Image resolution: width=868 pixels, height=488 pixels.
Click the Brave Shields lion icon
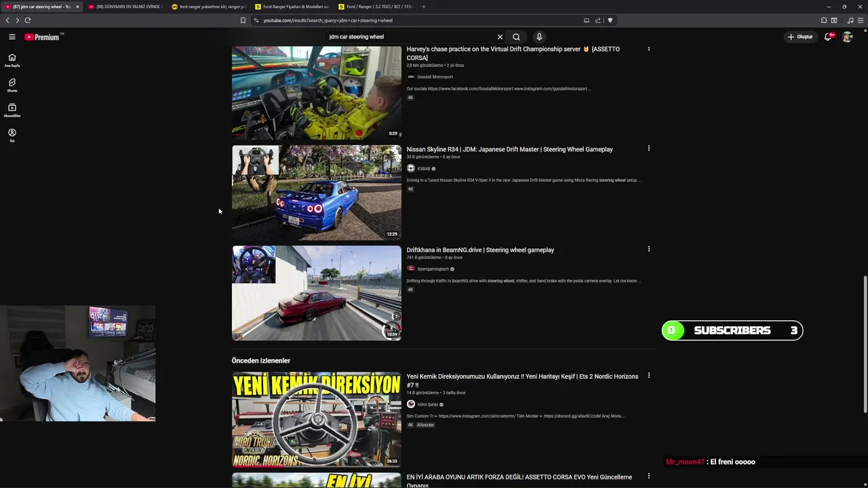pos(610,20)
